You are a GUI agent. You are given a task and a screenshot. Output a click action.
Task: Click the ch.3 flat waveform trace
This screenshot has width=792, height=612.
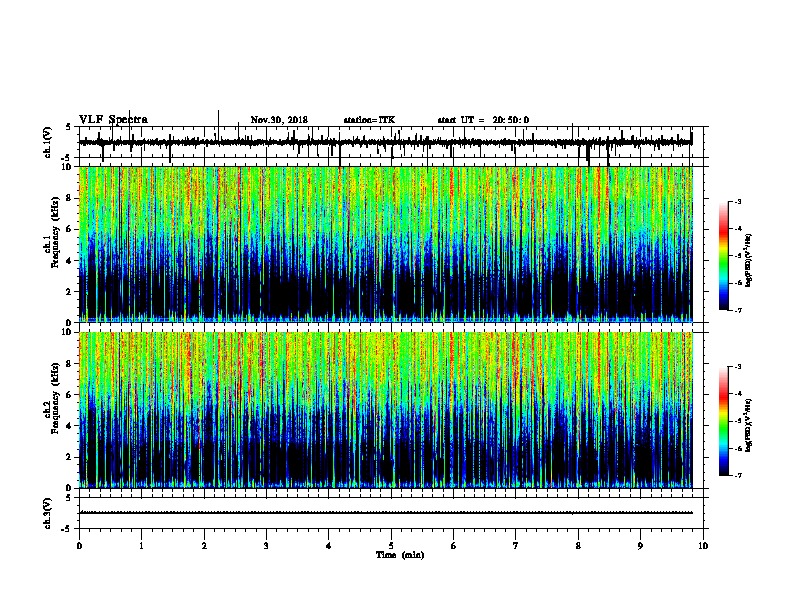(x=386, y=513)
